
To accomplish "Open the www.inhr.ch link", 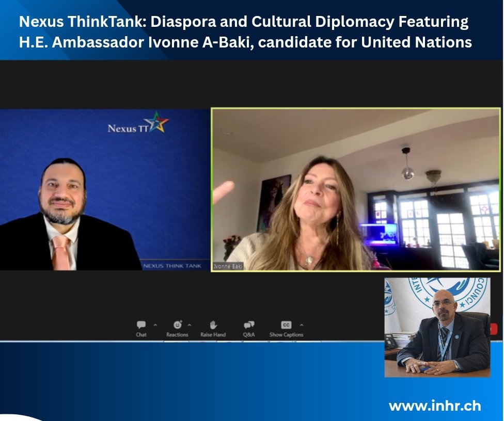I will (435, 406).
